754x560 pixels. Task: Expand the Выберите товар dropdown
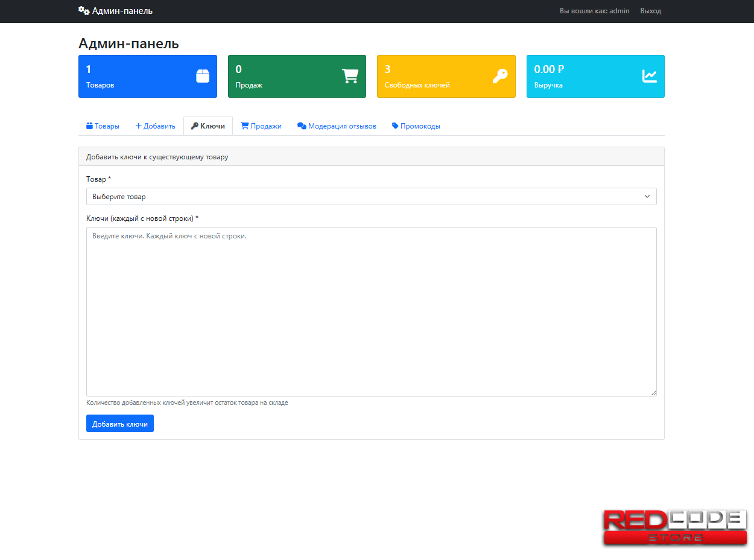371,197
